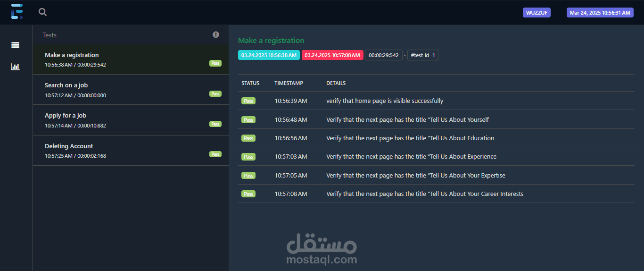
Task: Click Pass badge in the 10:57:03 AM row
Action: (x=248, y=157)
